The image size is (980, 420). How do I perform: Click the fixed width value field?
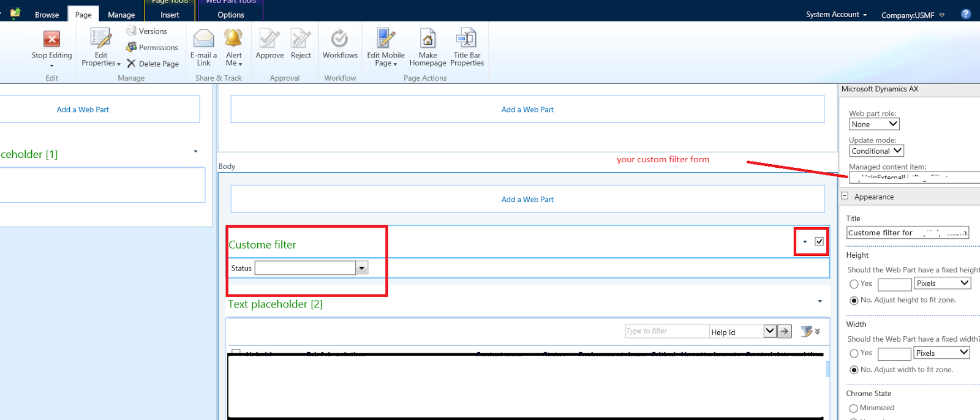point(895,354)
